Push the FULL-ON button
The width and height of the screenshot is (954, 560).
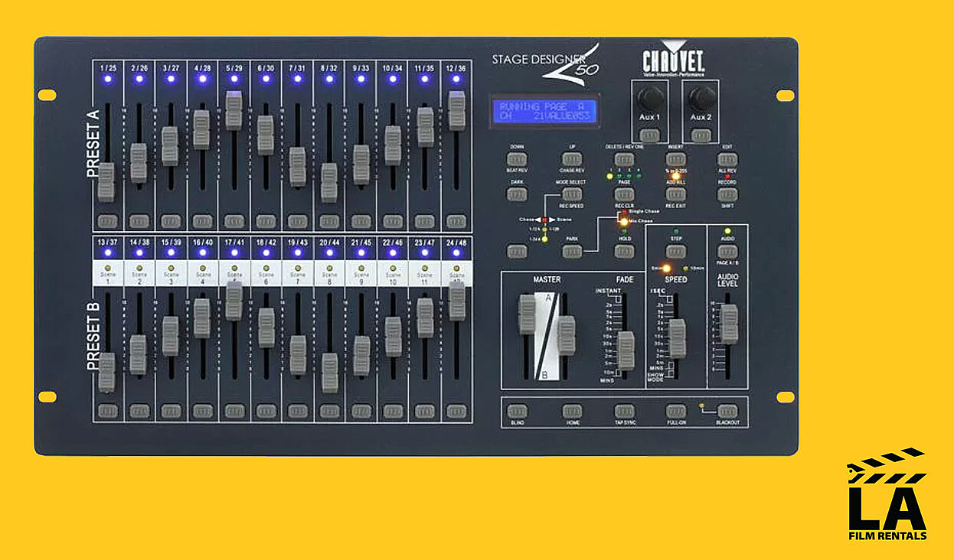pos(675,411)
